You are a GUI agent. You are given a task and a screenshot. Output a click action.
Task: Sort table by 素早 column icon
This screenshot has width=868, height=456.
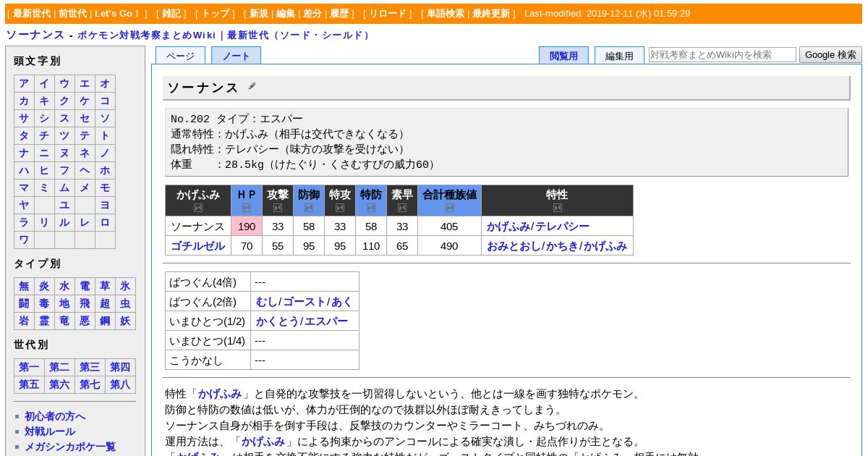[x=402, y=208]
